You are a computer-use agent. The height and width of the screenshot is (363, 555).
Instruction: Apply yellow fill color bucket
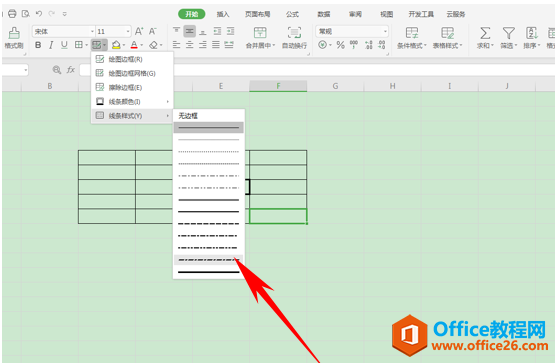(116, 45)
